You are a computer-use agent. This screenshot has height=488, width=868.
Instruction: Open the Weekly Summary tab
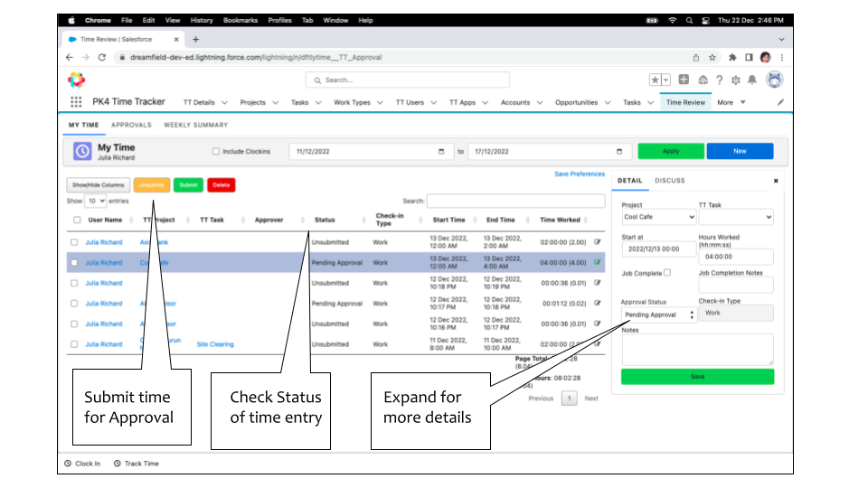(195, 125)
